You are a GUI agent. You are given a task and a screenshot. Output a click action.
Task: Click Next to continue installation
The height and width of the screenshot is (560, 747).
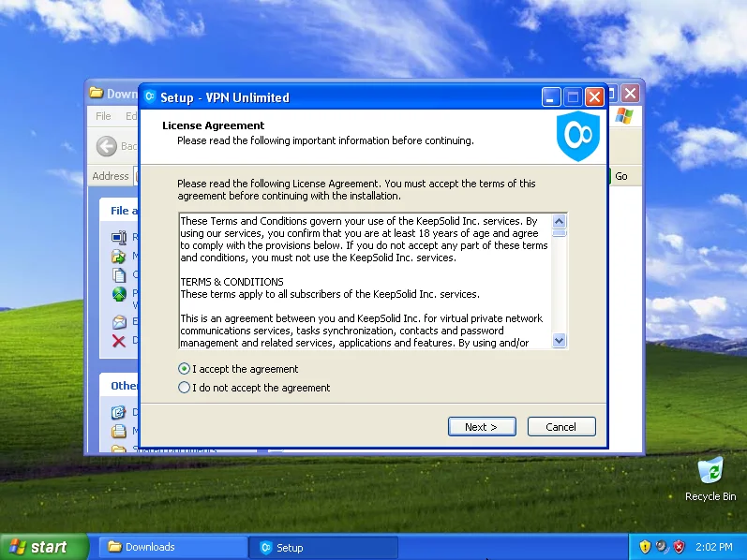[481, 427]
